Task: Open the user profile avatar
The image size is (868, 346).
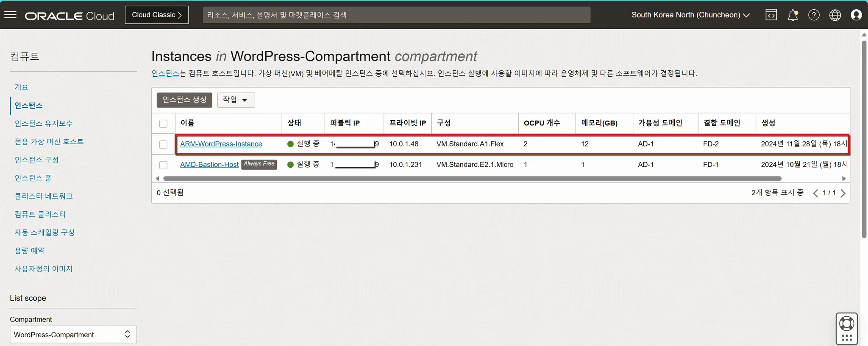Action: click(x=856, y=15)
